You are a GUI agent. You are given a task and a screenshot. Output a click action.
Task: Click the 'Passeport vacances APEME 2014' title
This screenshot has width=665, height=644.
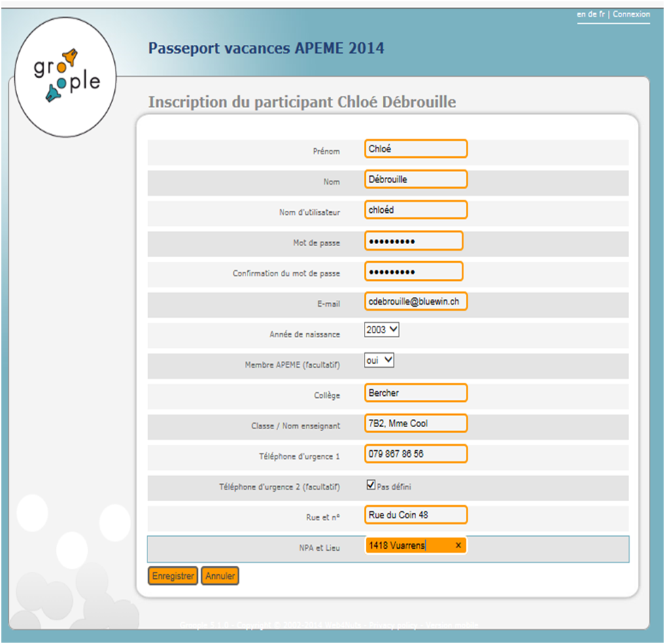click(x=266, y=48)
